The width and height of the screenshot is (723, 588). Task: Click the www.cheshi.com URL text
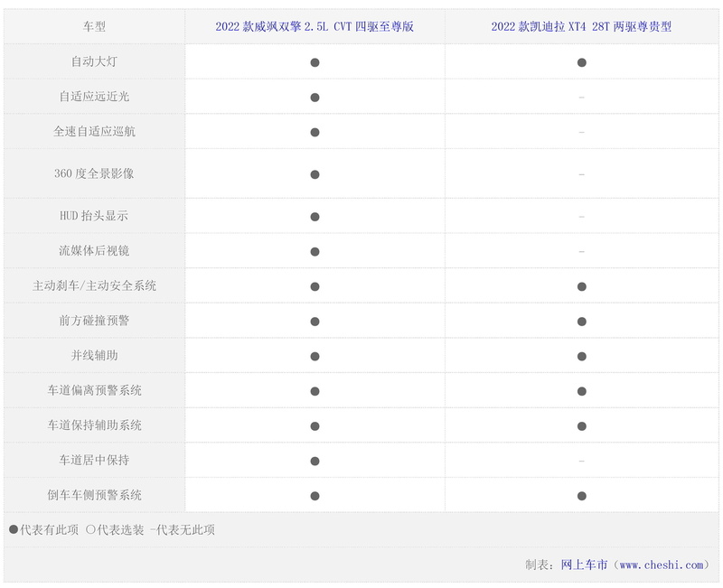(662, 565)
